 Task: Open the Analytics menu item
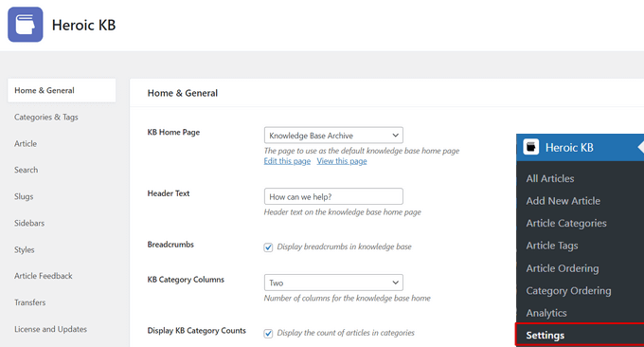[x=546, y=313]
